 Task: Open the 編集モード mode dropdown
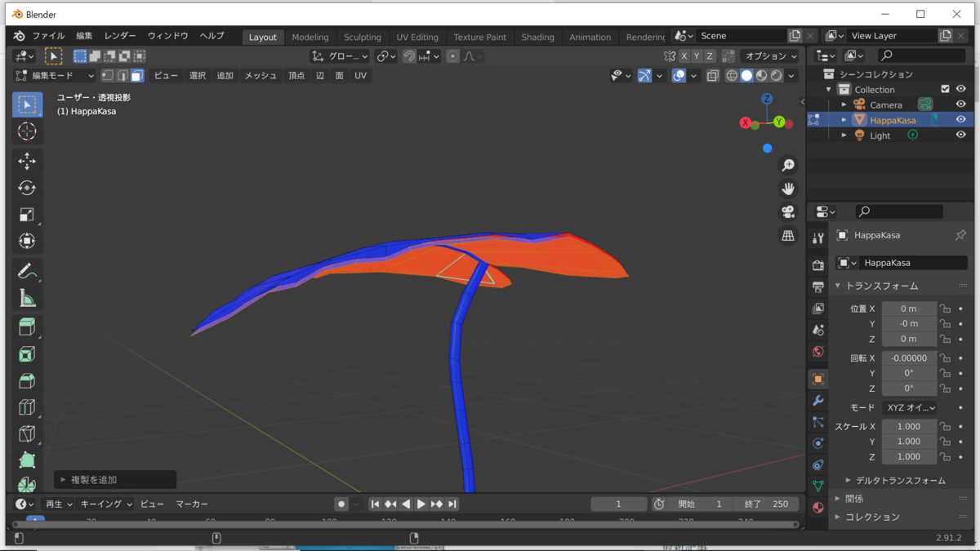pyautogui.click(x=55, y=75)
